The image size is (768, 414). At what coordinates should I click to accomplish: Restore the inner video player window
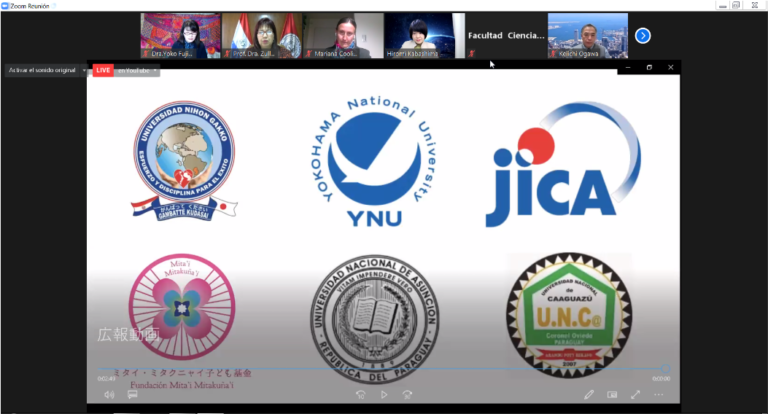(649, 68)
